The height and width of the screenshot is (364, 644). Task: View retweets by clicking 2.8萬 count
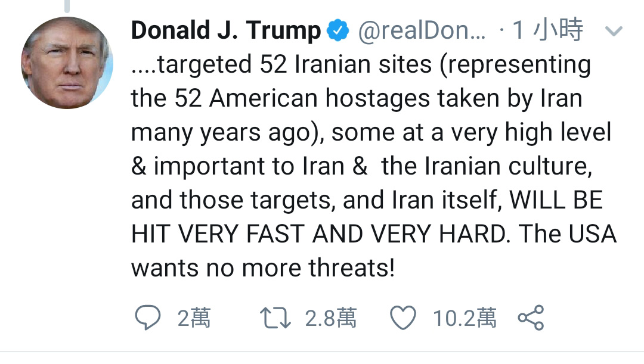[330, 318]
